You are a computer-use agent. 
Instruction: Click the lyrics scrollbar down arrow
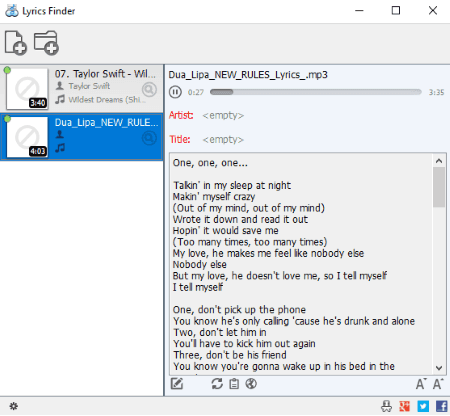[439, 368]
